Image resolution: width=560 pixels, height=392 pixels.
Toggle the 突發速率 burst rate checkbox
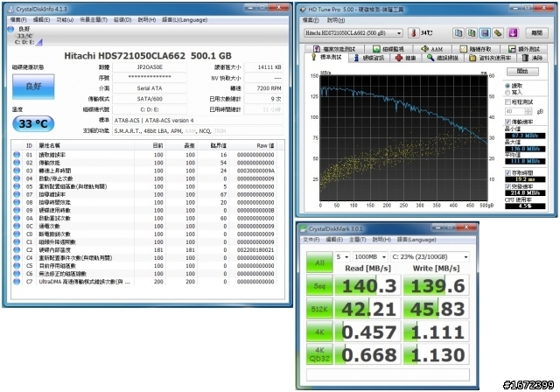(x=507, y=186)
